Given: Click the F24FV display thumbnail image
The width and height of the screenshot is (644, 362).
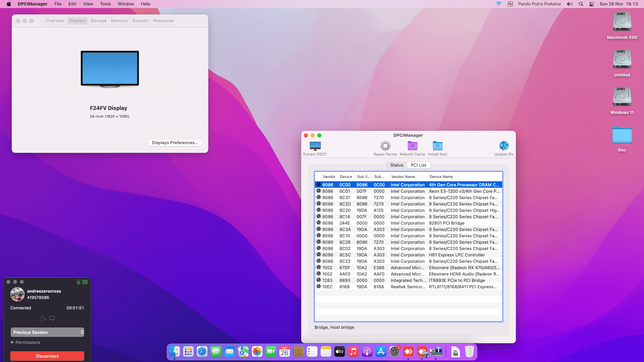Looking at the screenshot, I should 110,69.
